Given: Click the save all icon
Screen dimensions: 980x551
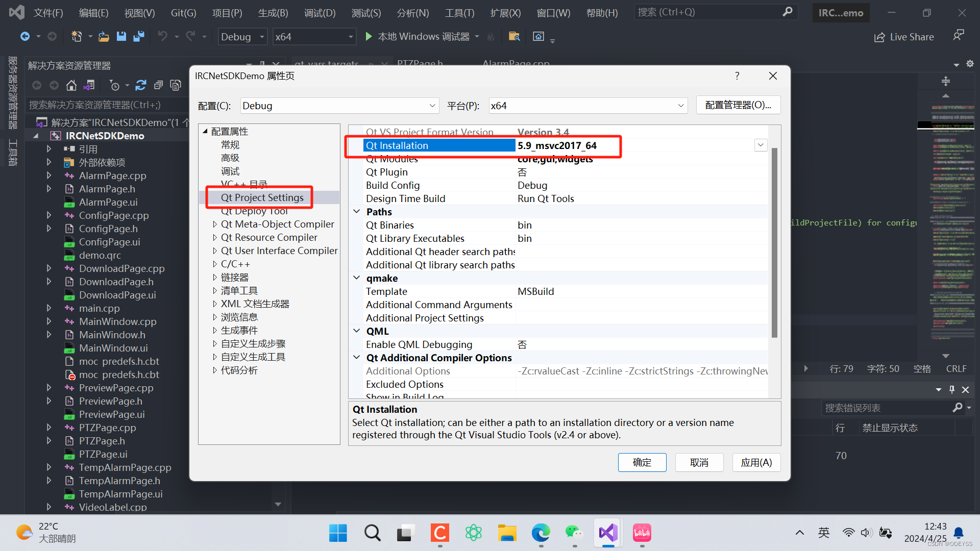Looking at the screenshot, I should pyautogui.click(x=138, y=36).
